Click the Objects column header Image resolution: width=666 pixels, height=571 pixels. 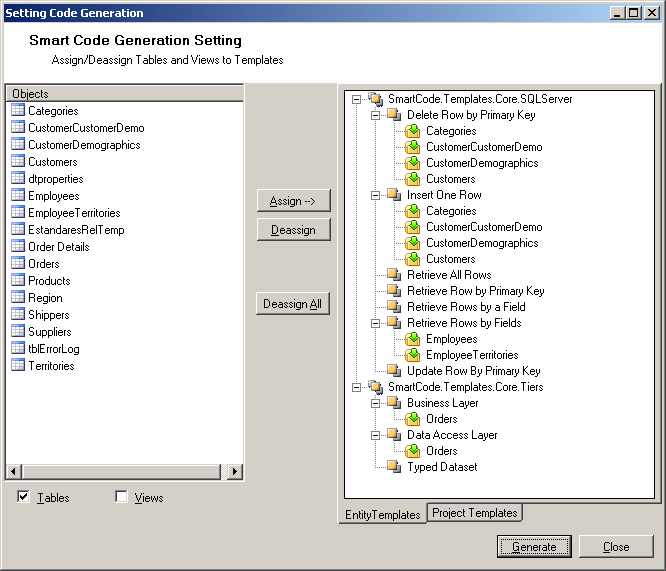[x=124, y=93]
